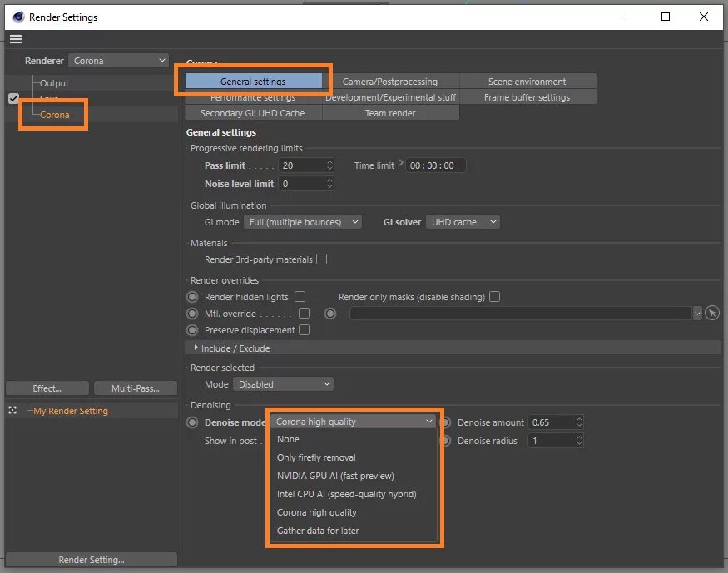The image size is (728, 573).
Task: Select Corona in the settings tree
Action: click(54, 115)
